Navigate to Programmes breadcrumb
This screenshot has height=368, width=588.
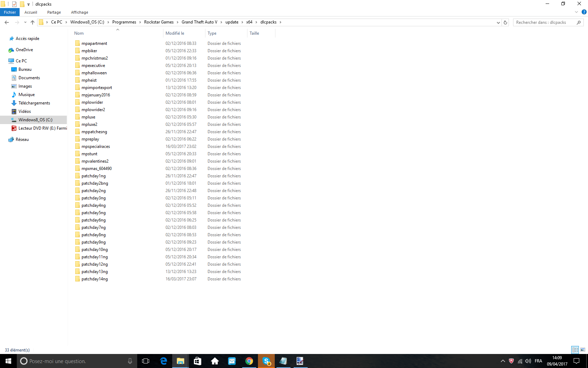[x=124, y=22]
